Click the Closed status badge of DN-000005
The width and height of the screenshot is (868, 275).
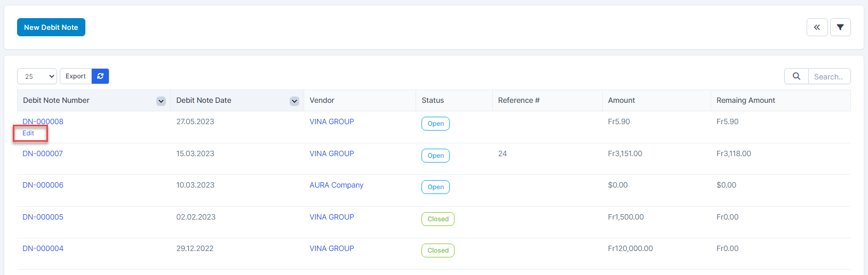click(x=437, y=219)
